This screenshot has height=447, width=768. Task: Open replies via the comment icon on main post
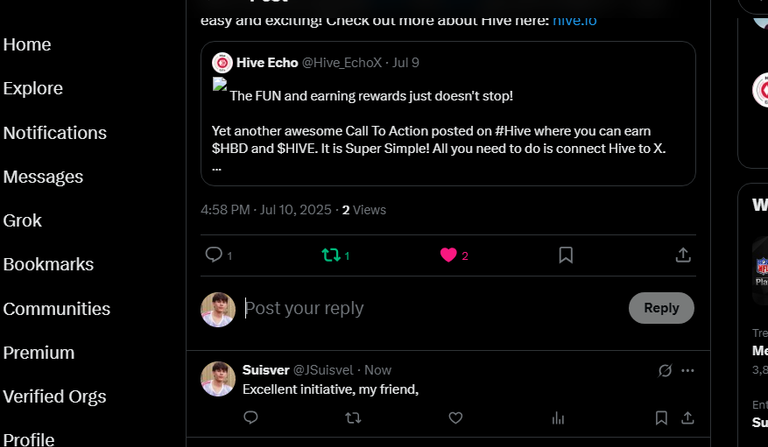(x=214, y=255)
